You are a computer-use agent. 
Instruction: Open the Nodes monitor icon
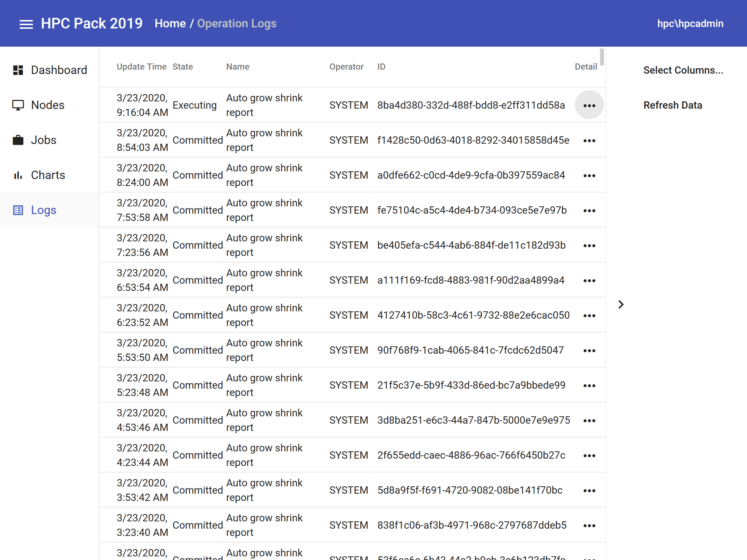pyautogui.click(x=18, y=105)
